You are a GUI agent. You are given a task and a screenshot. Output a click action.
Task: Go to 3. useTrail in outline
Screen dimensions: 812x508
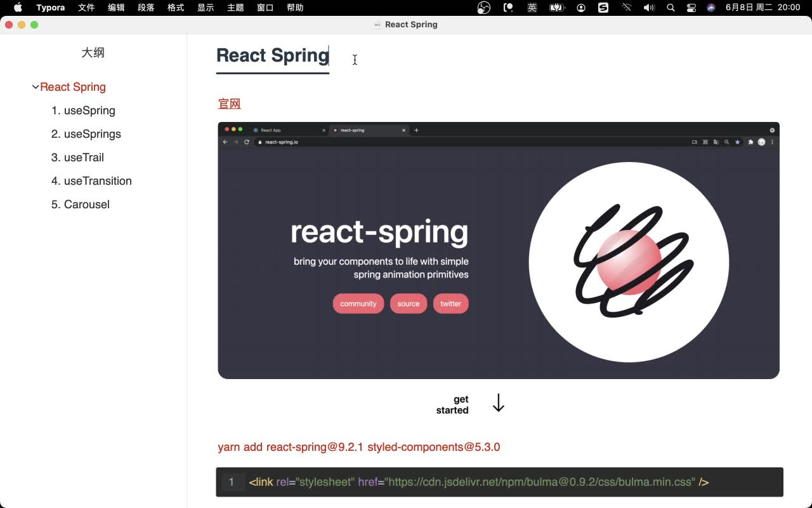(x=77, y=157)
